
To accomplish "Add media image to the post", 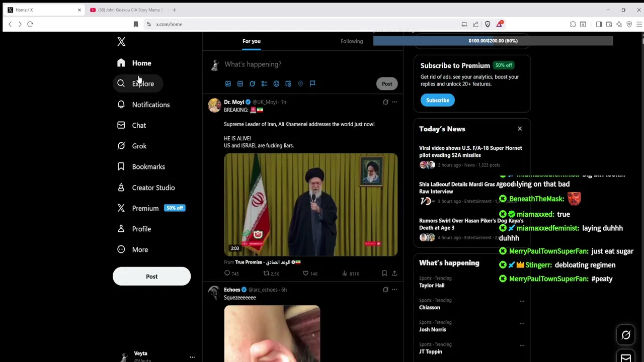I will pos(228,83).
